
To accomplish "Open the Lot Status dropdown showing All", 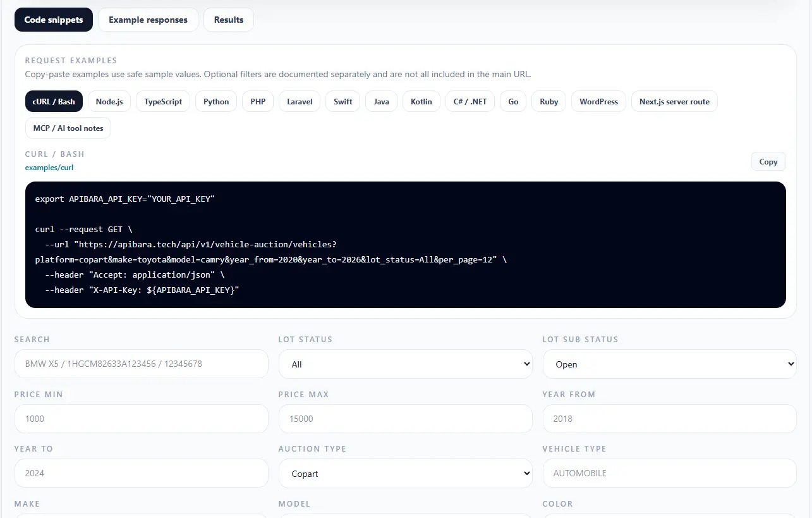I will [406, 364].
